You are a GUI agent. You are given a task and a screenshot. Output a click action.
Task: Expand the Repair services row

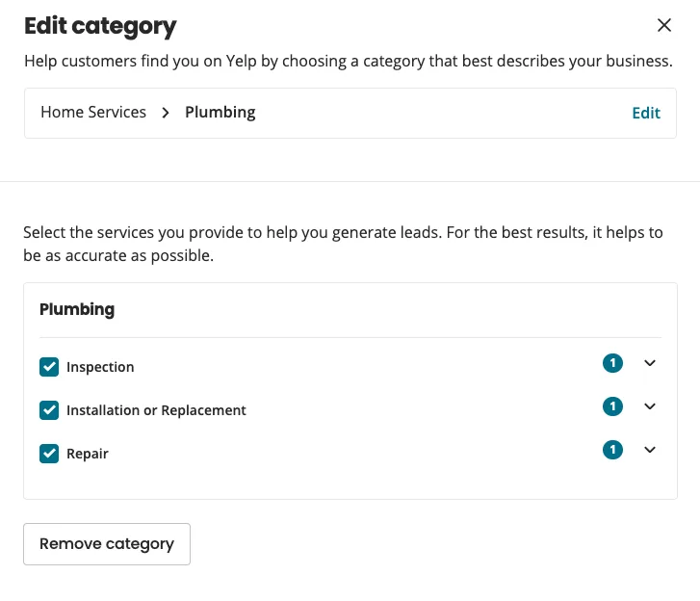point(650,450)
